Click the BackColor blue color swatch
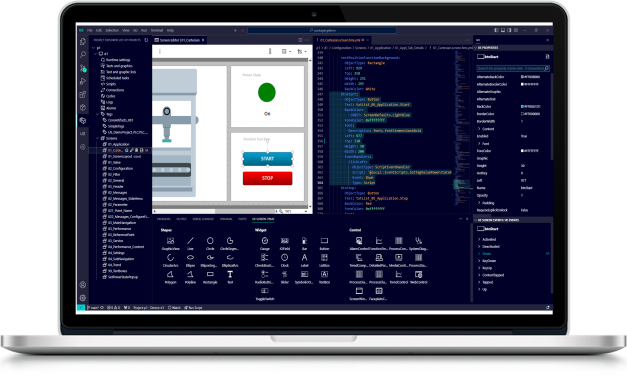Screen dimensions: 627x376 point(522,106)
